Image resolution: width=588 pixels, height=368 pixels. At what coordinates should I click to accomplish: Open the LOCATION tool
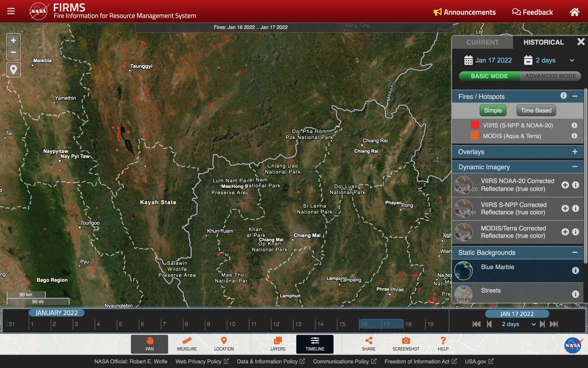tap(224, 344)
